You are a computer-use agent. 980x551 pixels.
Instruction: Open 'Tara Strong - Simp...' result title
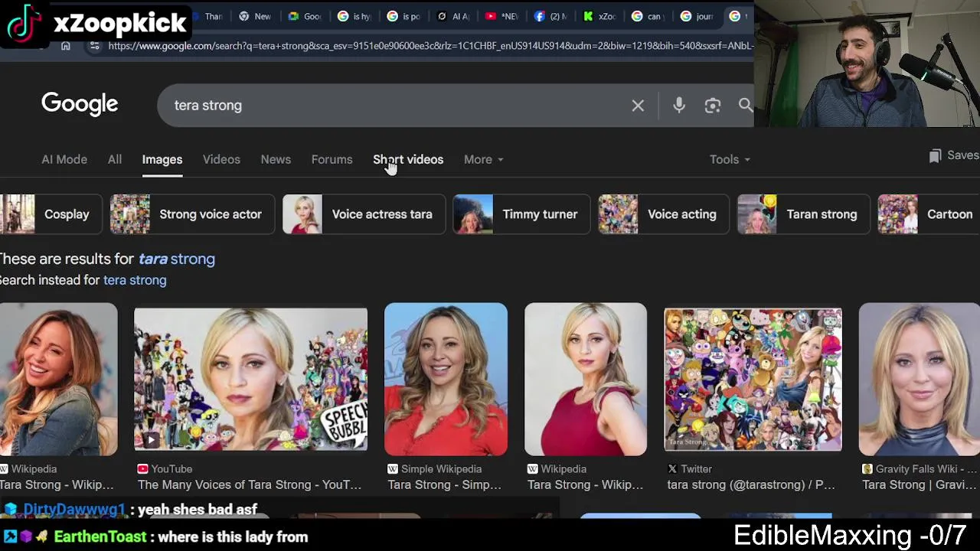[x=445, y=484]
